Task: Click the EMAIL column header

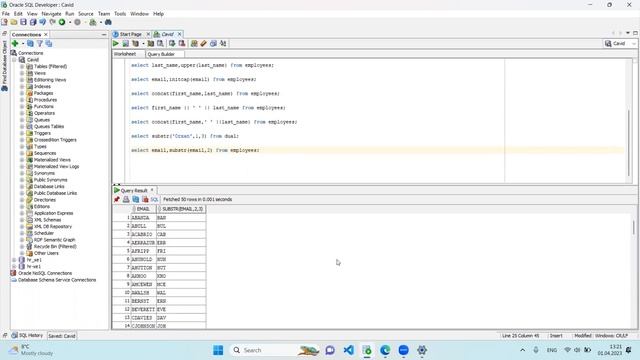Action: click(x=144, y=209)
